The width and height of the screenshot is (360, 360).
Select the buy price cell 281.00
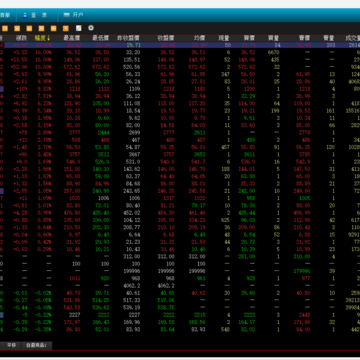tap(247, 256)
